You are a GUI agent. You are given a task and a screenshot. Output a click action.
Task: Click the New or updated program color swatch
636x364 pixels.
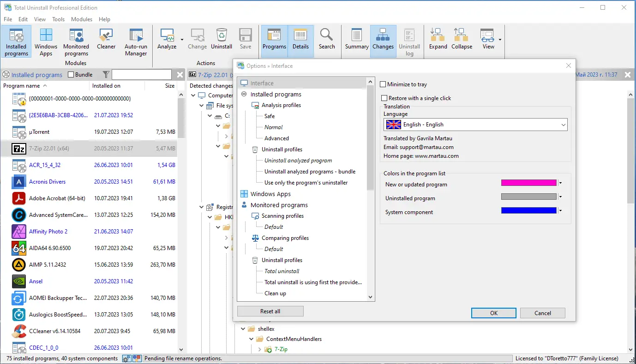[529, 183]
